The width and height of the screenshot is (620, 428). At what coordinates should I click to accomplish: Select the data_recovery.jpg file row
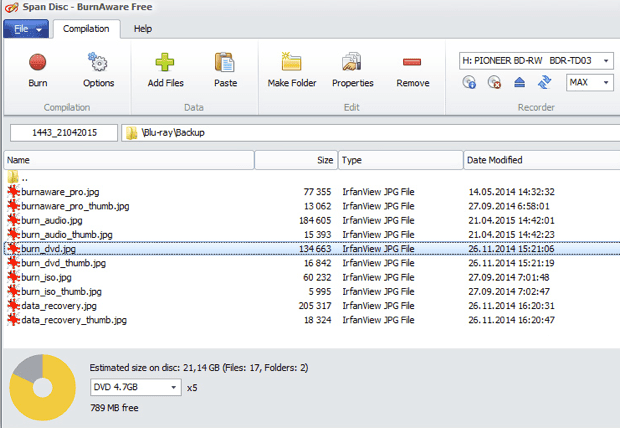coord(312,306)
